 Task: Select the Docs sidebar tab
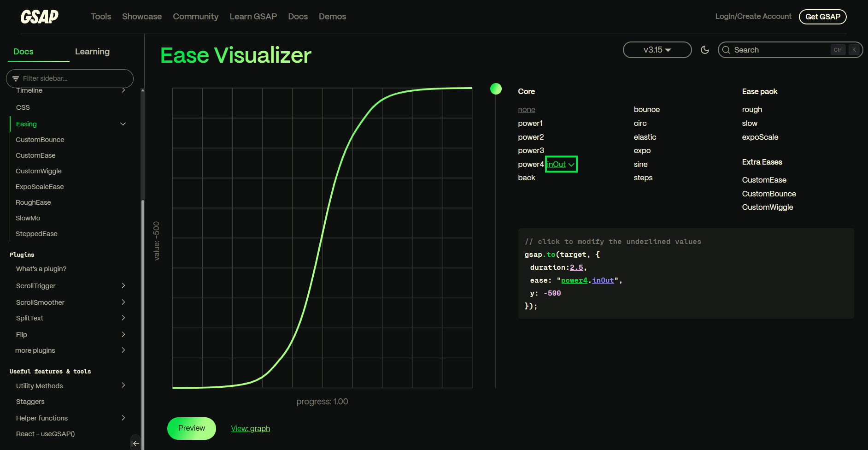coord(23,52)
